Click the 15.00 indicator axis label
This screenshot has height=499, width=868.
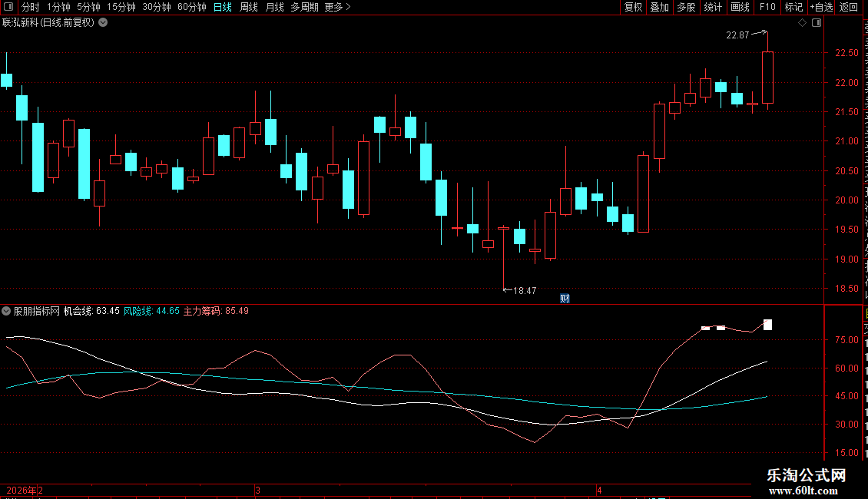[x=846, y=452]
